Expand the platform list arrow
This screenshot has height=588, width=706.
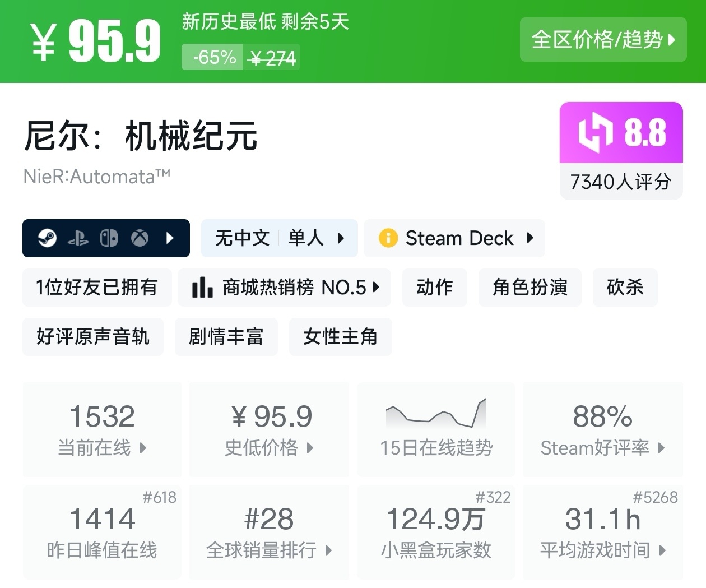point(170,238)
